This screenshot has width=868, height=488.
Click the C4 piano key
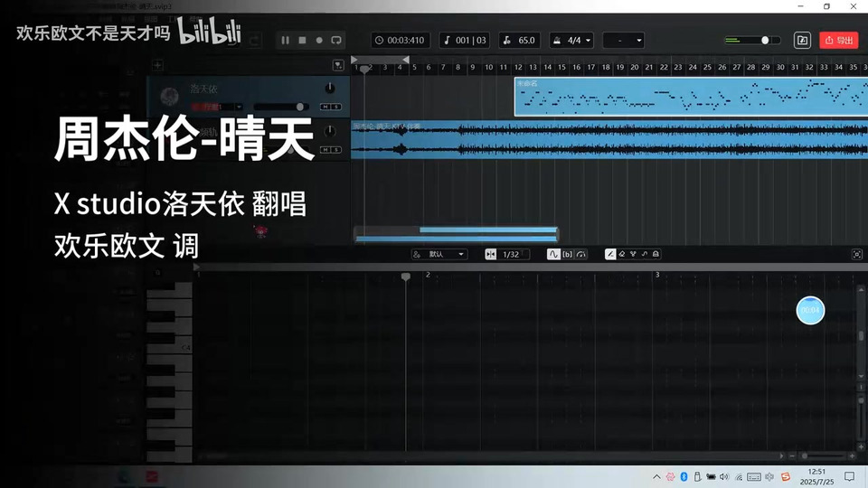169,347
